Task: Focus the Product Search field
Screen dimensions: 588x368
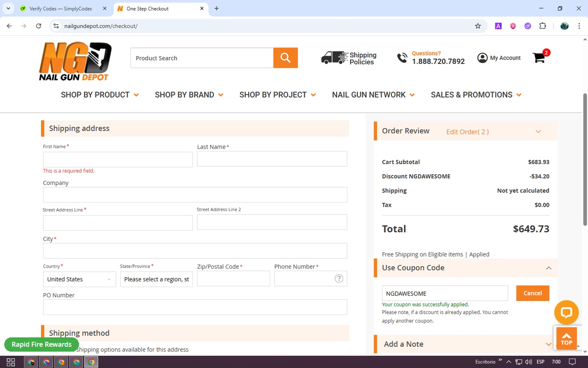Action: click(x=202, y=58)
